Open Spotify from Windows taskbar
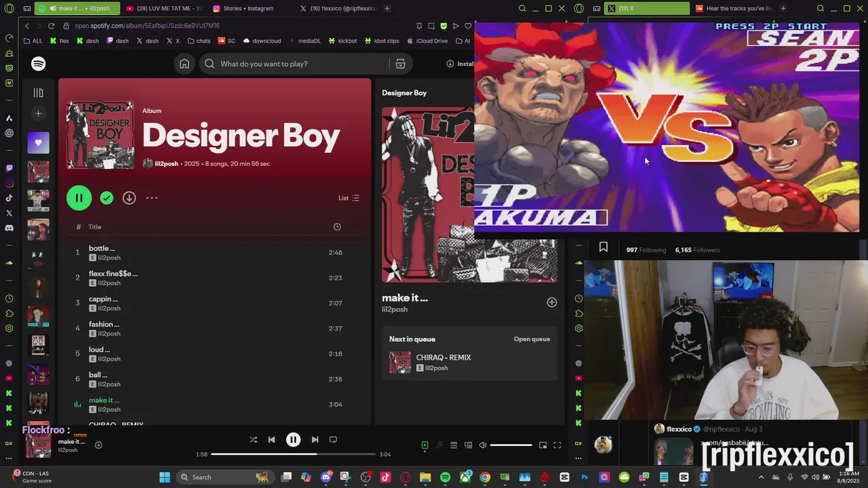 [446, 477]
